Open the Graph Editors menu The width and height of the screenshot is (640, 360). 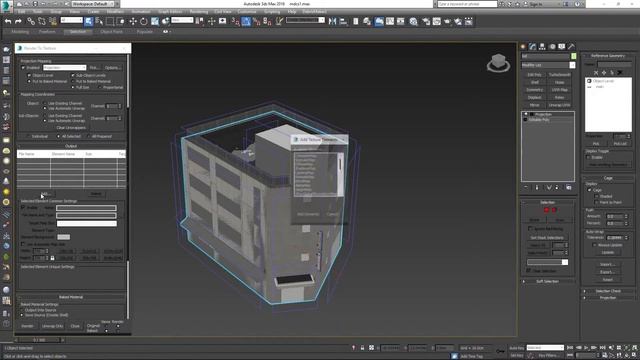tap(170, 12)
